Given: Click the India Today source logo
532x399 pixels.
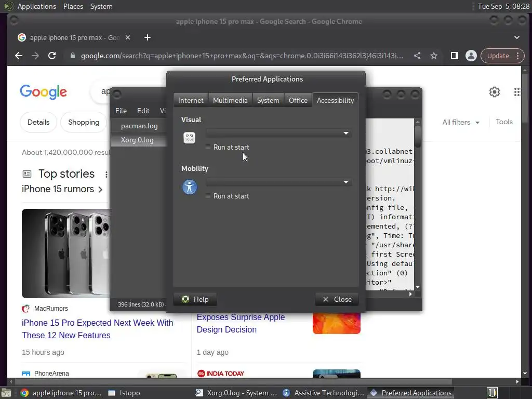Looking at the screenshot, I should point(220,374).
